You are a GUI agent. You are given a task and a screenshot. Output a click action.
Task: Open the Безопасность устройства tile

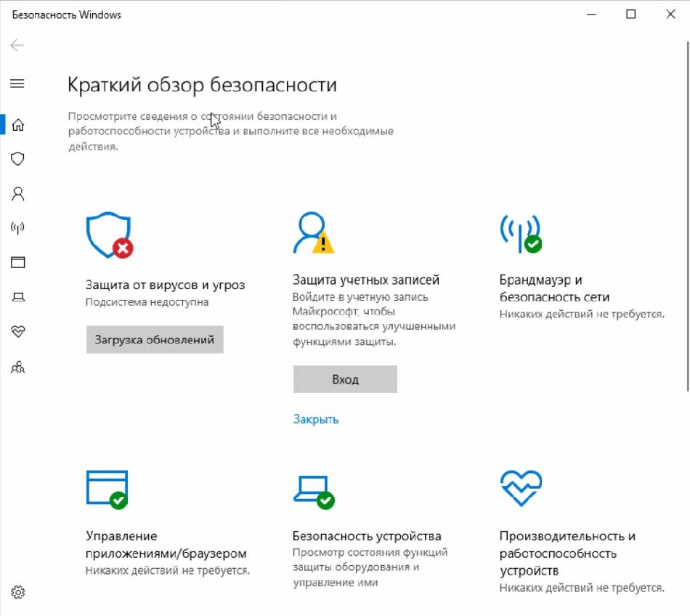[x=367, y=536]
